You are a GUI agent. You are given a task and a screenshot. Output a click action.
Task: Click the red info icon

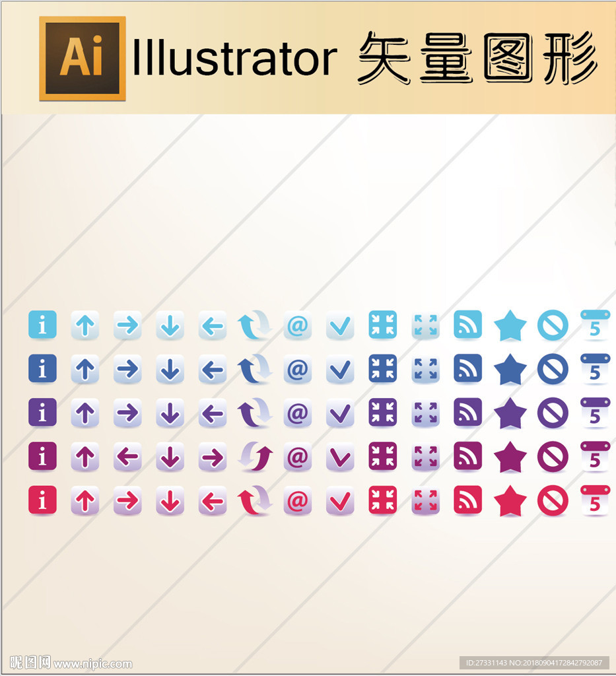[42, 500]
